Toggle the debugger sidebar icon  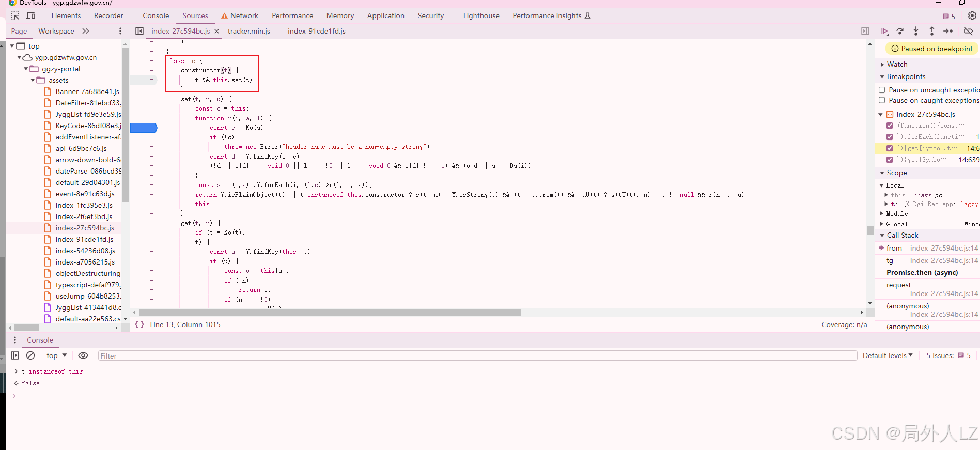coord(865,31)
